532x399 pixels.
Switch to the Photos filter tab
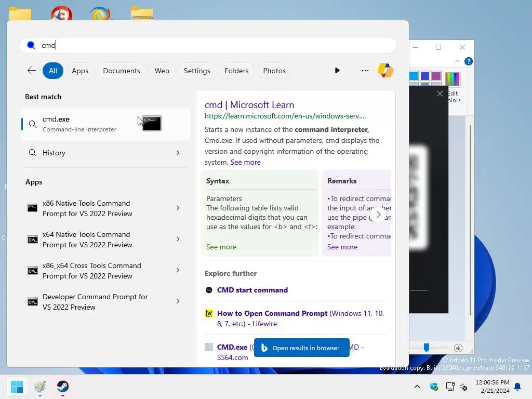point(274,71)
